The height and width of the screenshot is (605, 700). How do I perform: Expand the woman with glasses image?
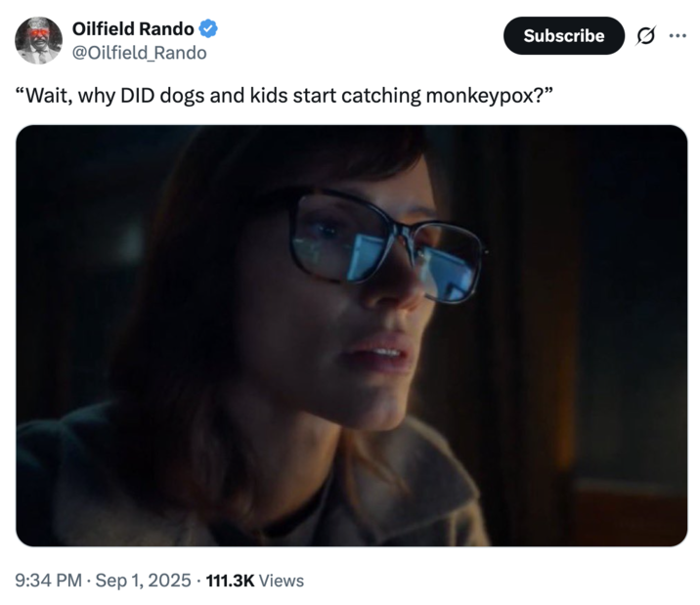tap(351, 335)
